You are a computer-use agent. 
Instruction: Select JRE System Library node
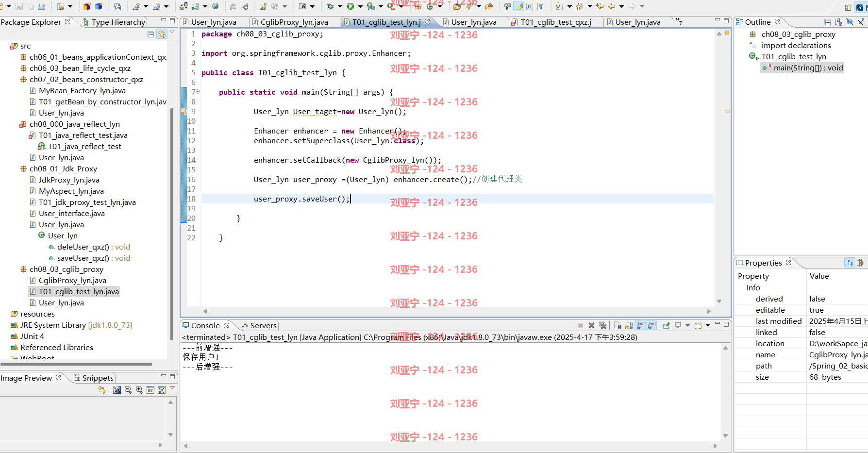tap(71, 325)
